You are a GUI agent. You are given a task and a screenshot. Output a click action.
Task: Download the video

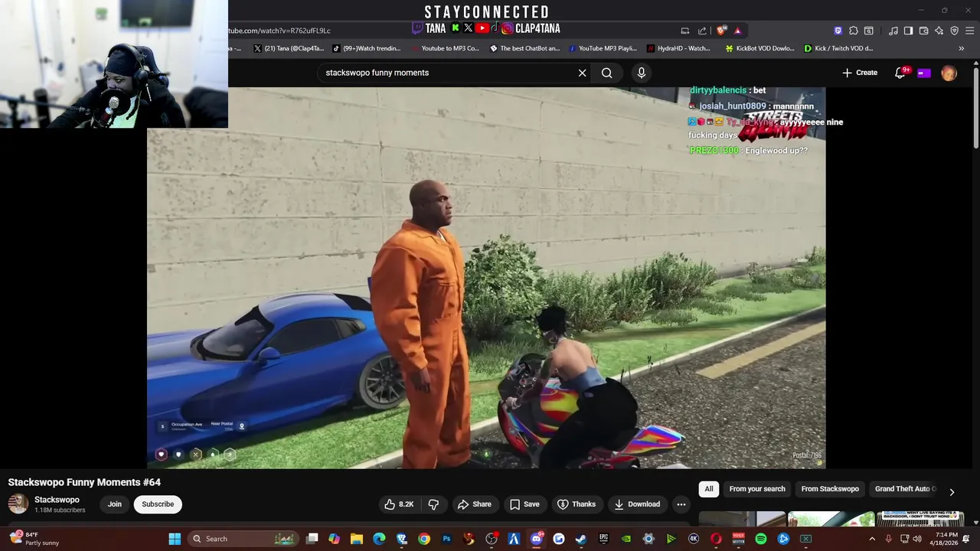(x=637, y=504)
